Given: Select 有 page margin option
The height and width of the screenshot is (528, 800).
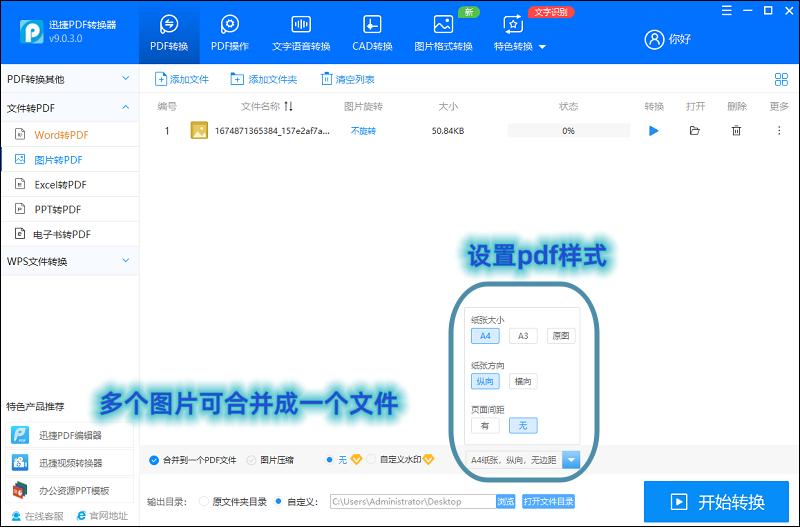Looking at the screenshot, I should 485,425.
